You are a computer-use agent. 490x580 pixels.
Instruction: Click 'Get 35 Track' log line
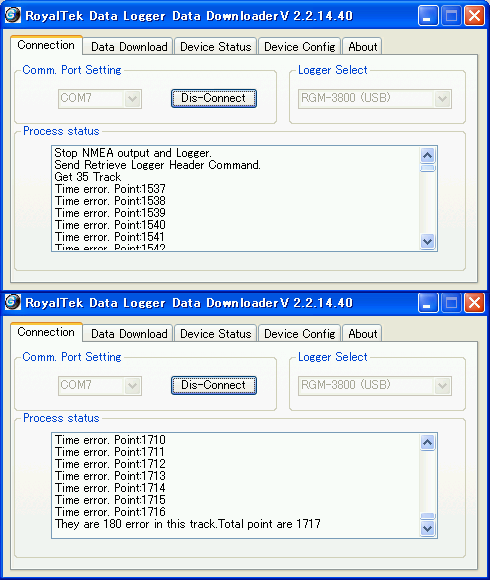click(x=88, y=177)
